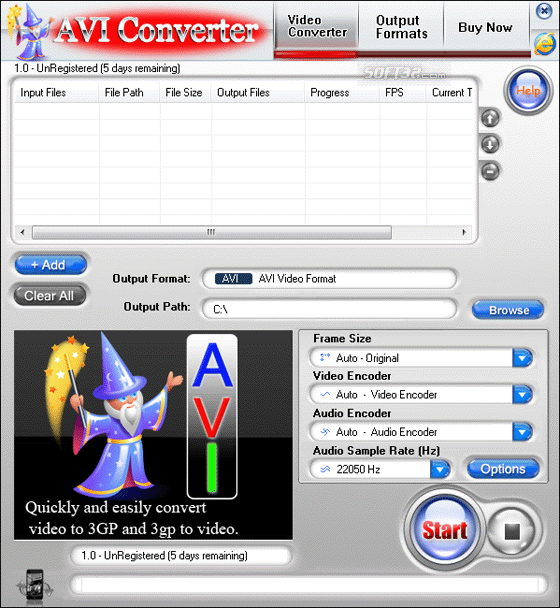Click the file list left scroll arrow
The height and width of the screenshot is (608, 560).
(x=22, y=232)
